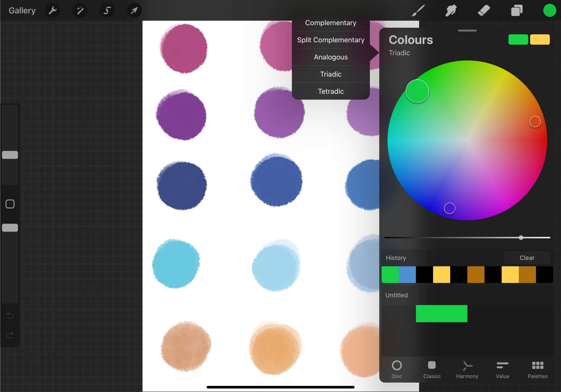Tap the undo arrow in the sidebar
Image resolution: width=561 pixels, height=392 pixels.
(x=10, y=315)
